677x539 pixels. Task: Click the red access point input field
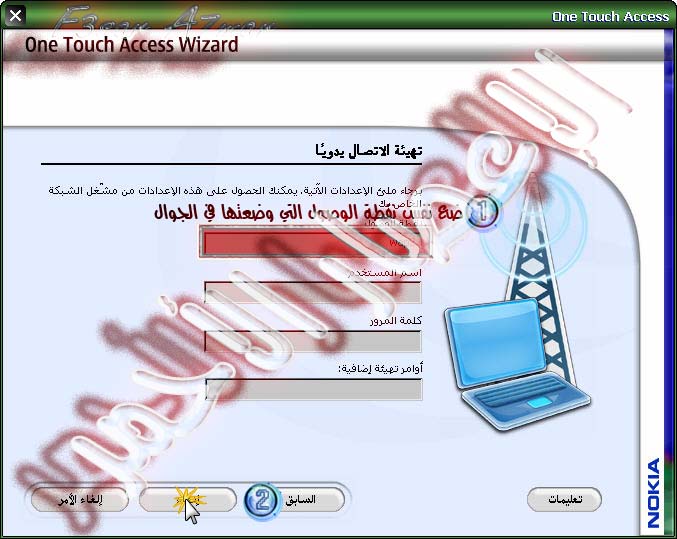point(315,244)
